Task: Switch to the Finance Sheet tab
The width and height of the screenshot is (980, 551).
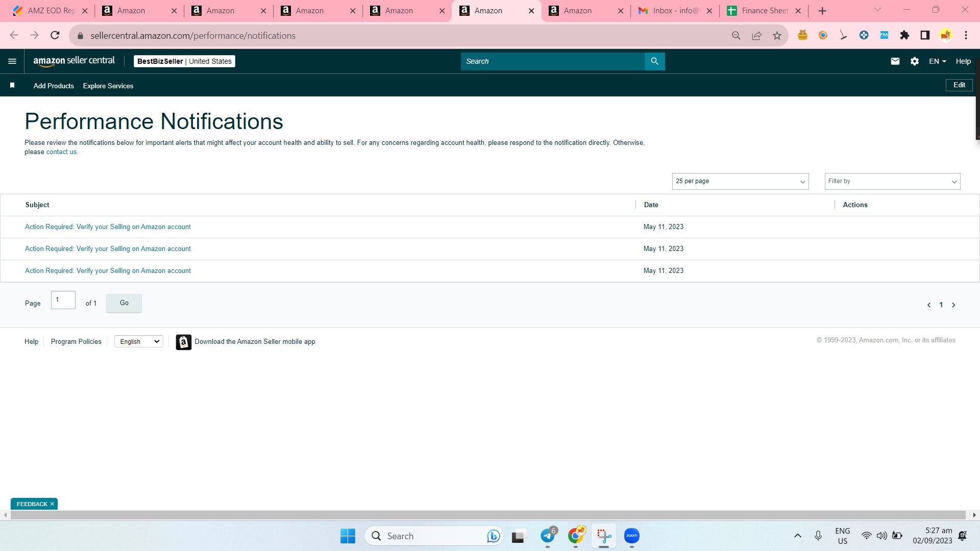Action: 764,11
